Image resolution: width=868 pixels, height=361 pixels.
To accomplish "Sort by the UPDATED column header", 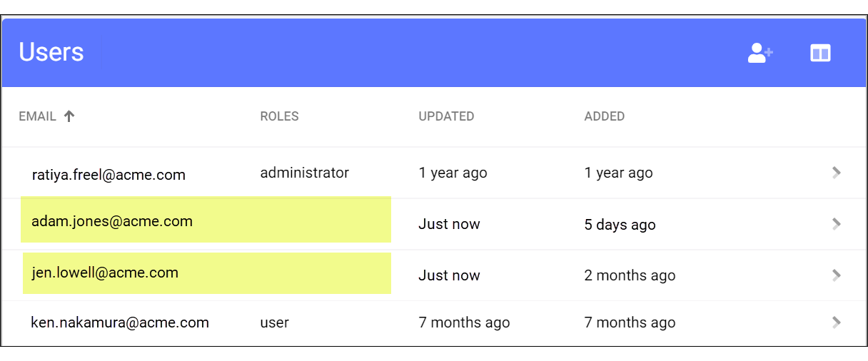I will coord(446,116).
